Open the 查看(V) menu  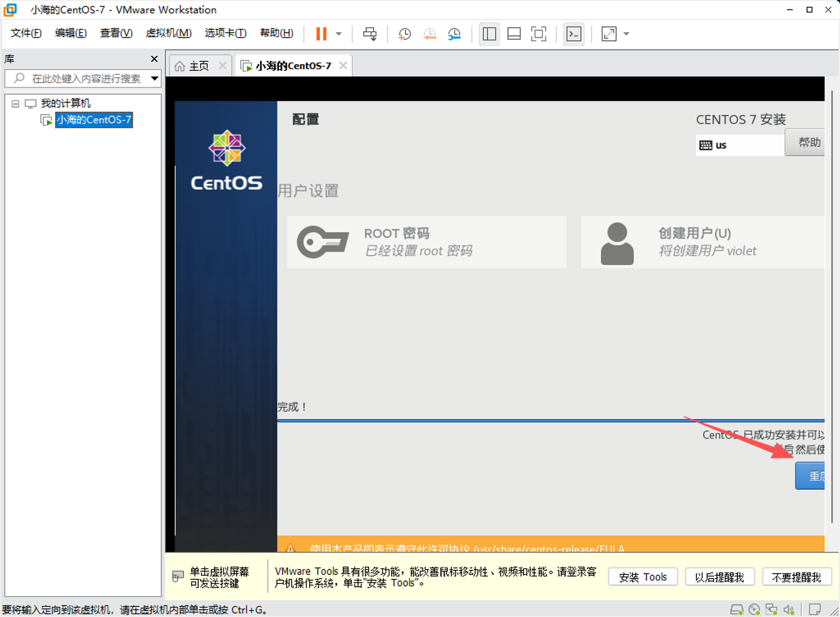pos(116,33)
